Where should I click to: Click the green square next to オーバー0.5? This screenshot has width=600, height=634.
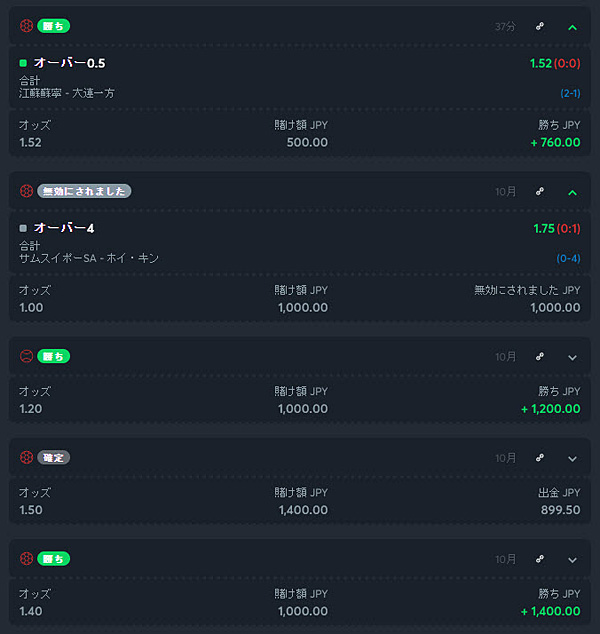tap(23, 63)
